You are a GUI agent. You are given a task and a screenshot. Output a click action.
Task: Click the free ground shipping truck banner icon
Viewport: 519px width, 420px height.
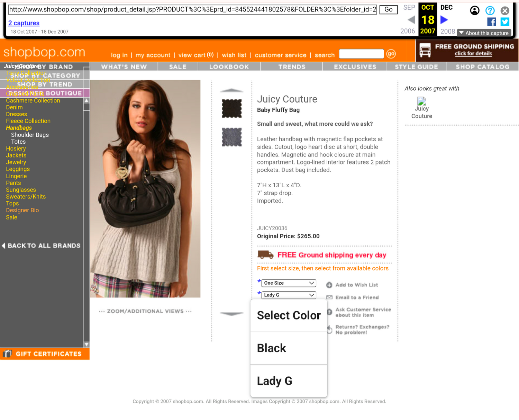click(x=425, y=50)
